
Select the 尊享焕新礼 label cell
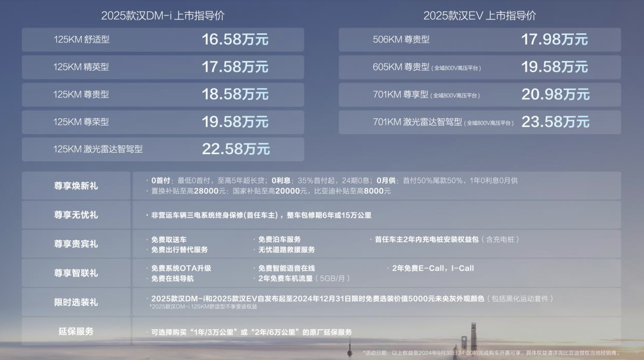coord(76,186)
